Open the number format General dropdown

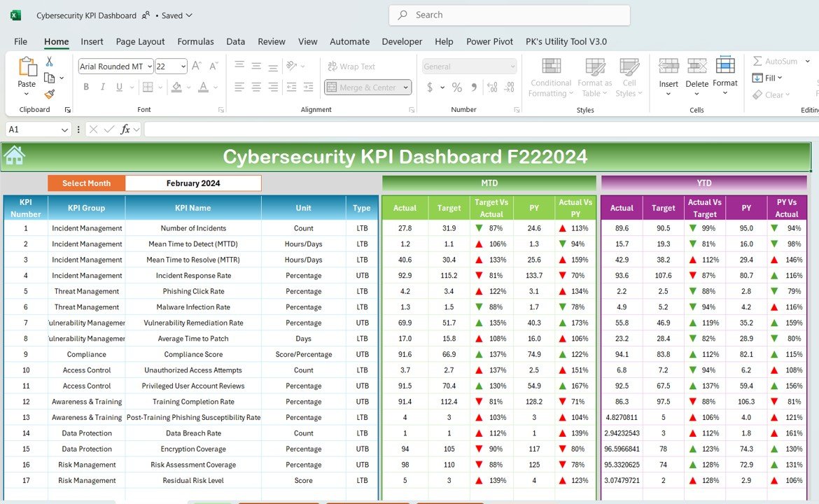coord(512,66)
